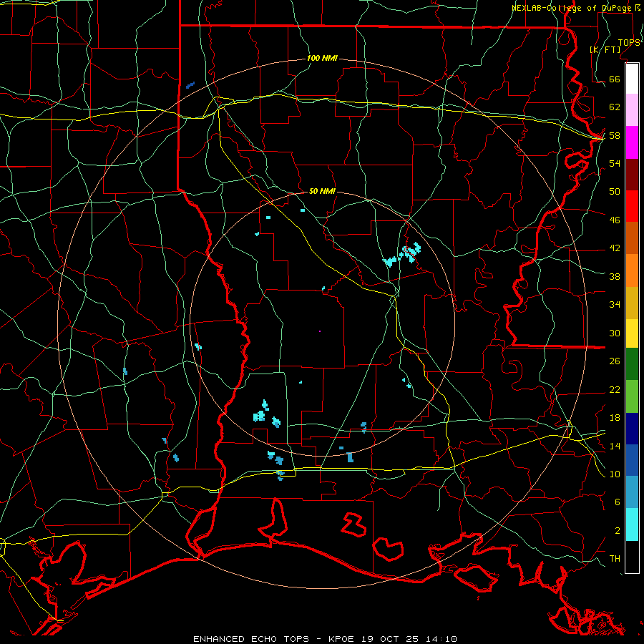This screenshot has width=644, height=644.
Task: Click the legend value "46"
Action: [x=615, y=220]
